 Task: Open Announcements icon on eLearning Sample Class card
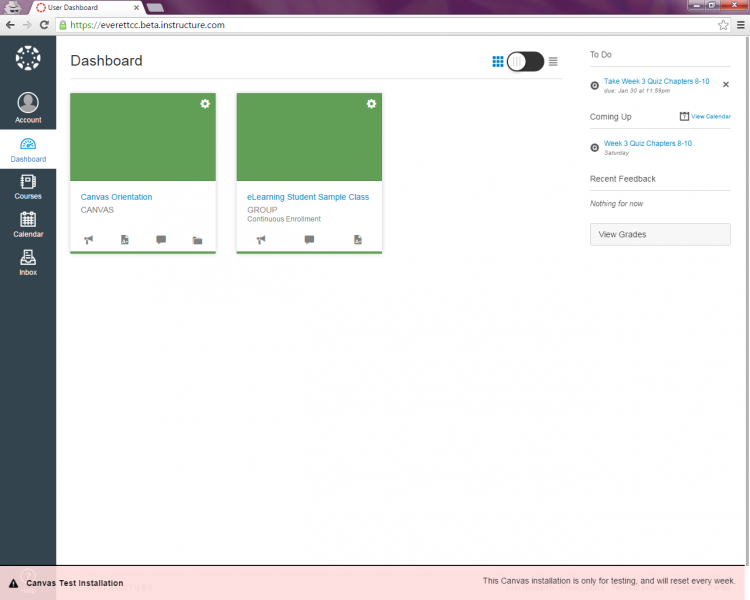click(x=261, y=240)
